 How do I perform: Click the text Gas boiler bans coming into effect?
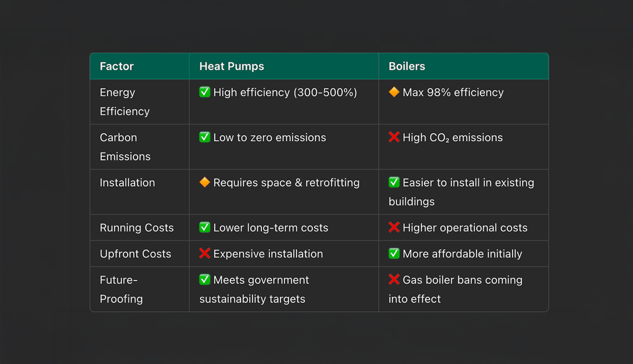pos(455,289)
